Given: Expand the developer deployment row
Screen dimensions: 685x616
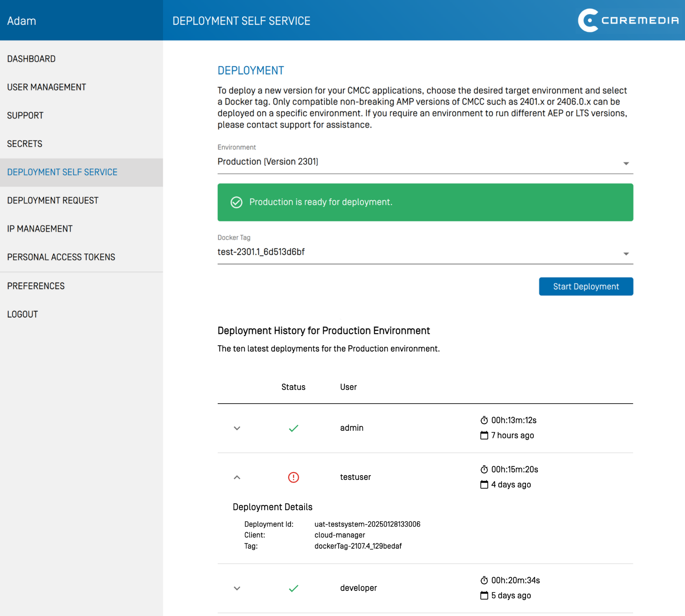Looking at the screenshot, I should [x=237, y=588].
